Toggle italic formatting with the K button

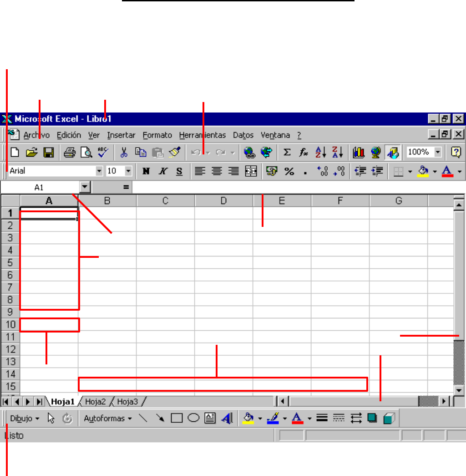point(162,171)
